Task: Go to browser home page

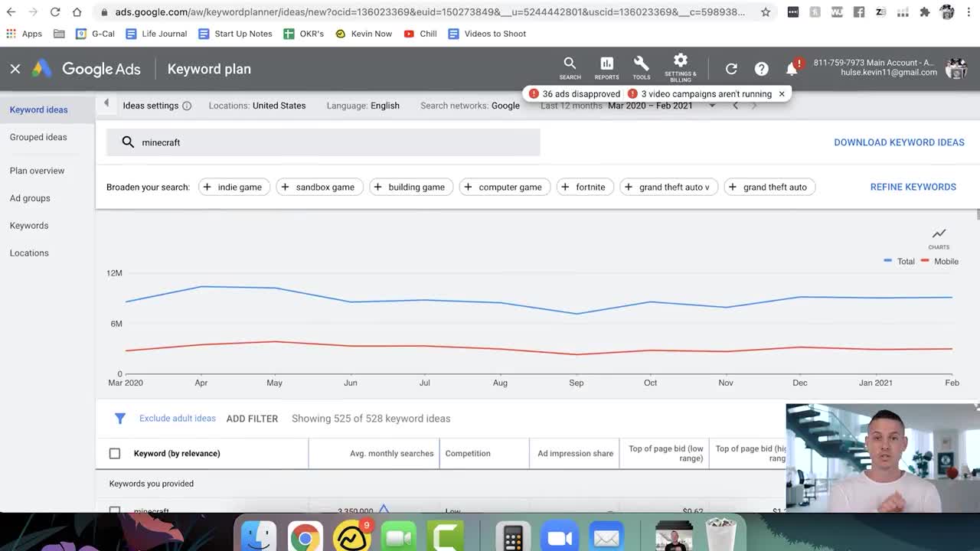Action: click(77, 12)
